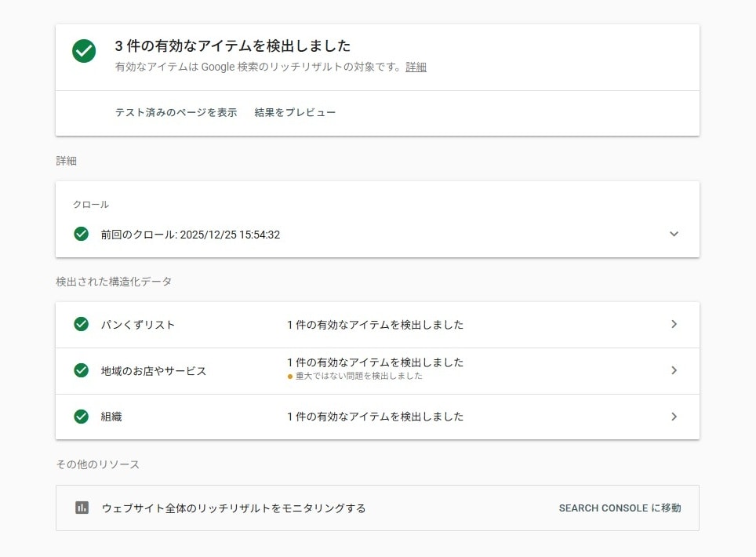Click SEARCH CONSOLE に移動
The image size is (756, 557).
(619, 508)
